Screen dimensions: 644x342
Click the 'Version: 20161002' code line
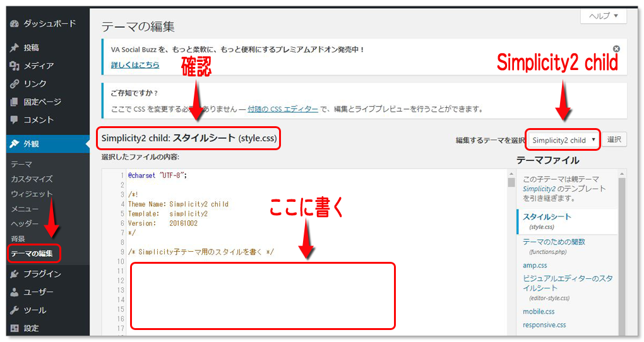pyautogui.click(x=163, y=223)
